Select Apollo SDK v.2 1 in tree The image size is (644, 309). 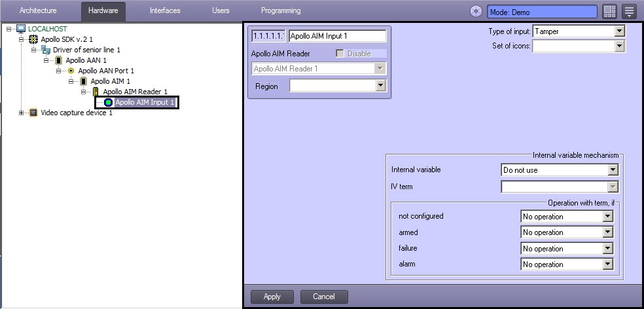(x=67, y=39)
